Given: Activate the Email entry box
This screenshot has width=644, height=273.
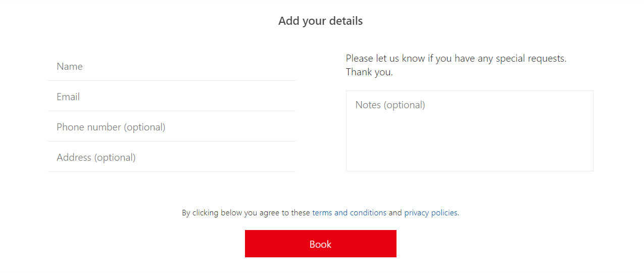Looking at the screenshot, I should pyautogui.click(x=172, y=97).
